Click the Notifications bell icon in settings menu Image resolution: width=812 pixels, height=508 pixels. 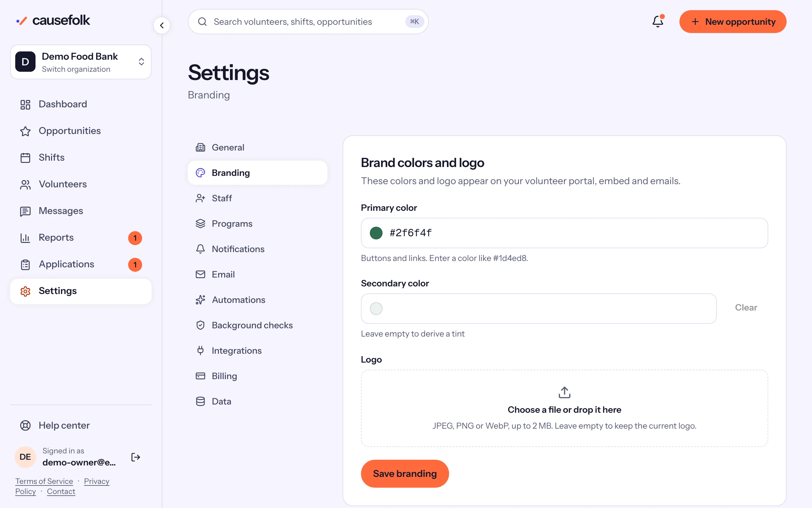pos(200,249)
